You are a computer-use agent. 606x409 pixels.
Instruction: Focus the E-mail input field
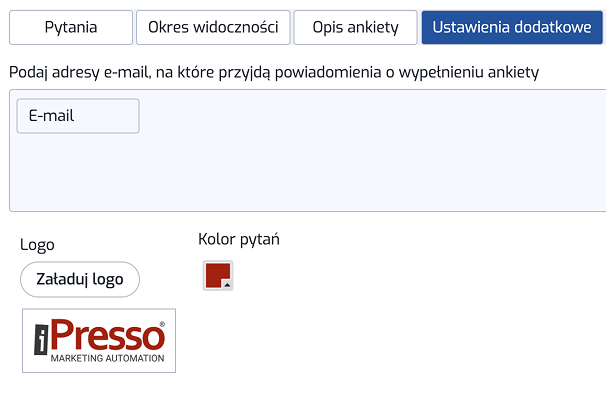click(78, 116)
